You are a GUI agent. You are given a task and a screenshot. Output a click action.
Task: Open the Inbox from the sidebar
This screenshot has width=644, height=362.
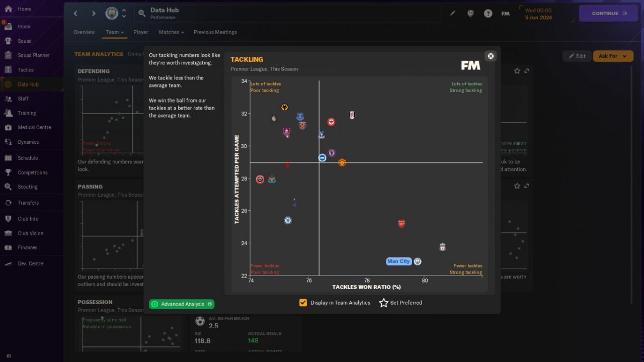pos(24,27)
